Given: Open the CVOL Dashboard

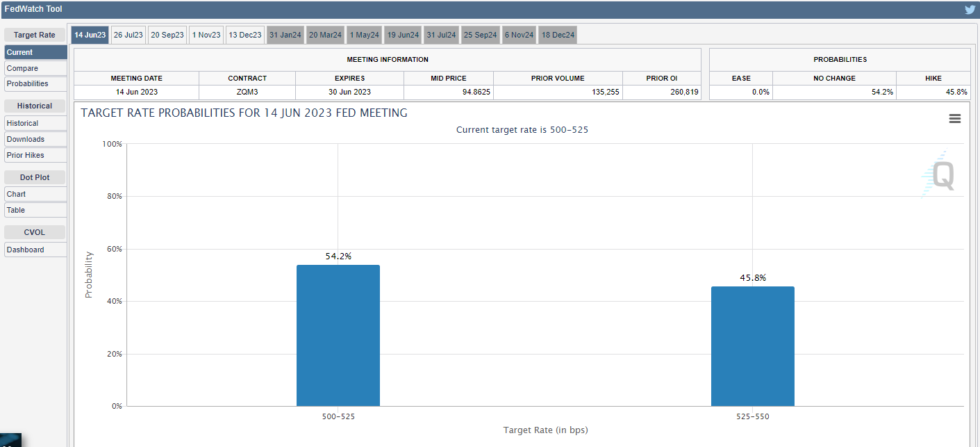Looking at the screenshot, I should tap(35, 250).
